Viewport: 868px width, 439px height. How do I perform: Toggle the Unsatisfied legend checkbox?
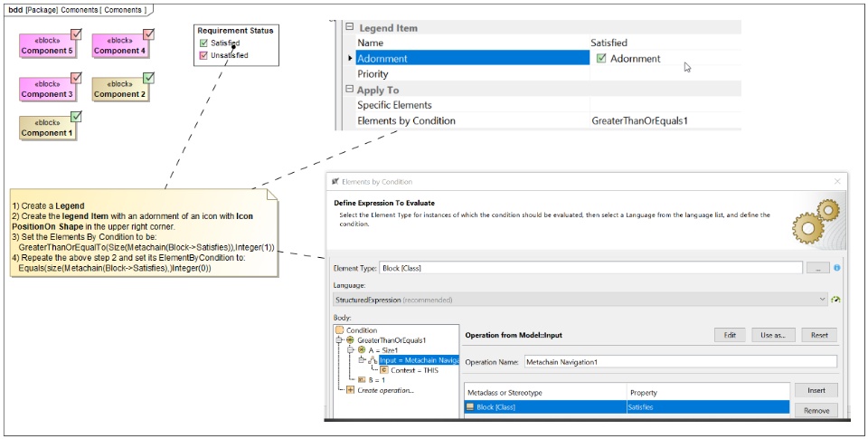click(x=203, y=55)
